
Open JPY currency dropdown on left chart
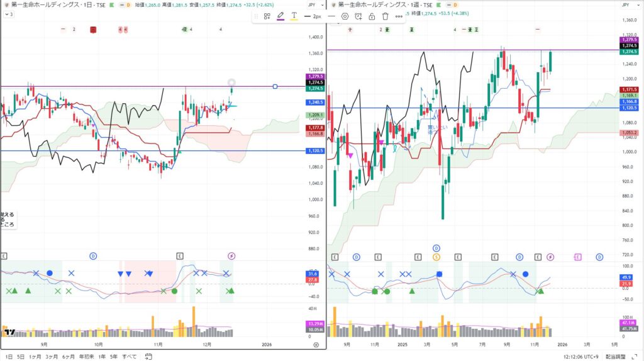[x=313, y=4]
